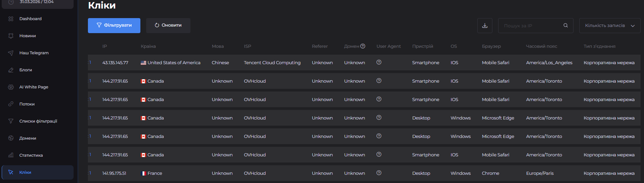Click the search magnifier icon

coord(565,26)
